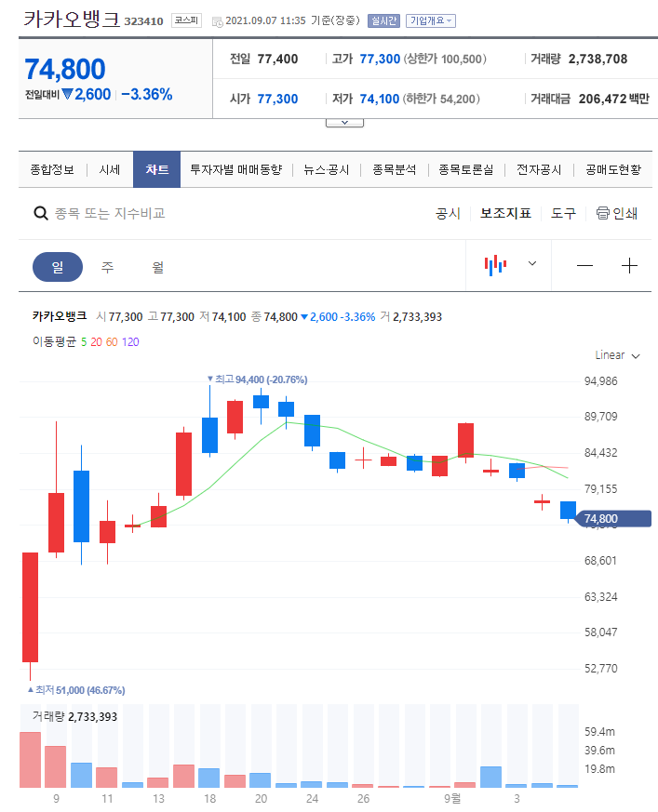Click the 카카오뱅크 stock title

pyautogui.click(x=72, y=20)
